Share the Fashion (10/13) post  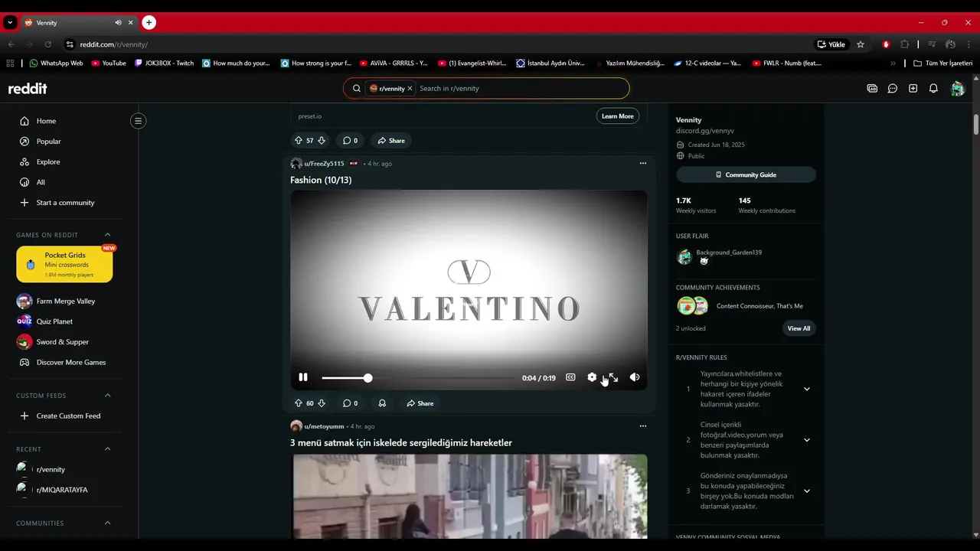coord(420,403)
